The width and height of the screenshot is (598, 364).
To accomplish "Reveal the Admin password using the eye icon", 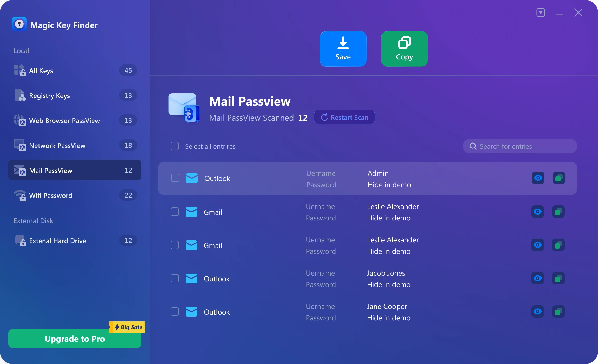I will [538, 178].
